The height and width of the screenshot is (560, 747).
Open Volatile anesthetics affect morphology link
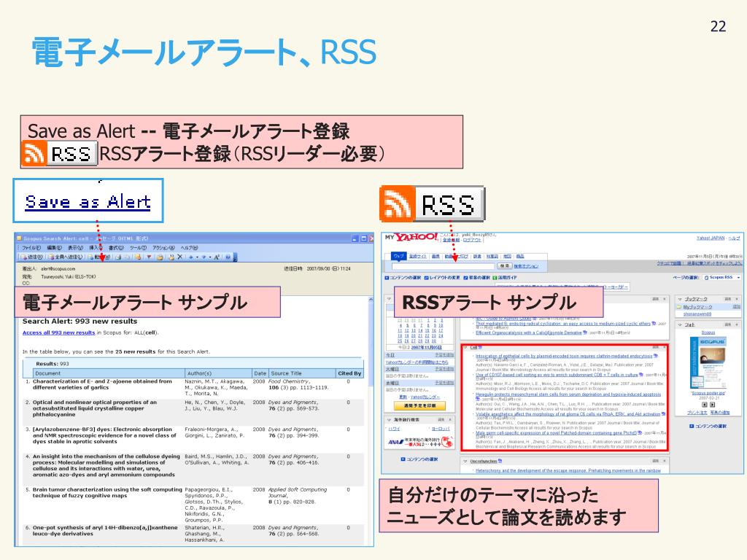568,414
